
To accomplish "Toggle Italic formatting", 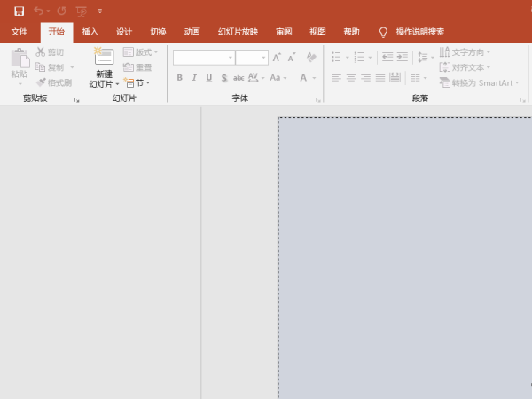I will [x=193, y=78].
